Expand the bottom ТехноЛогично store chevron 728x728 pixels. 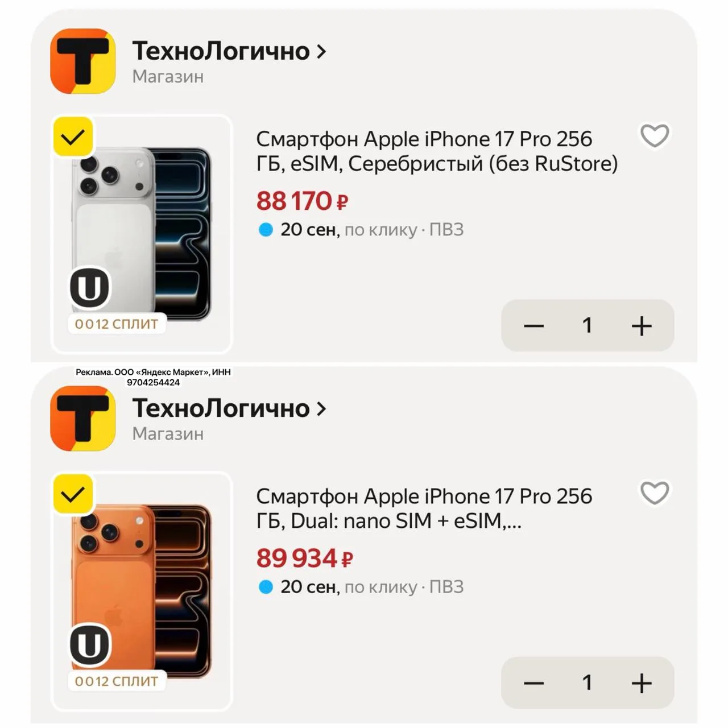321,409
